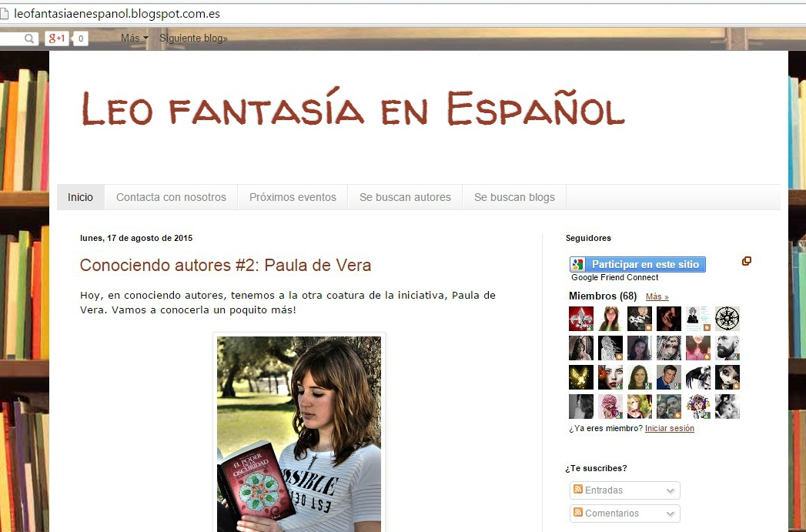Click the glowing yellow fairy member avatar
Viewport: 806px width, 532px height.
click(x=580, y=377)
